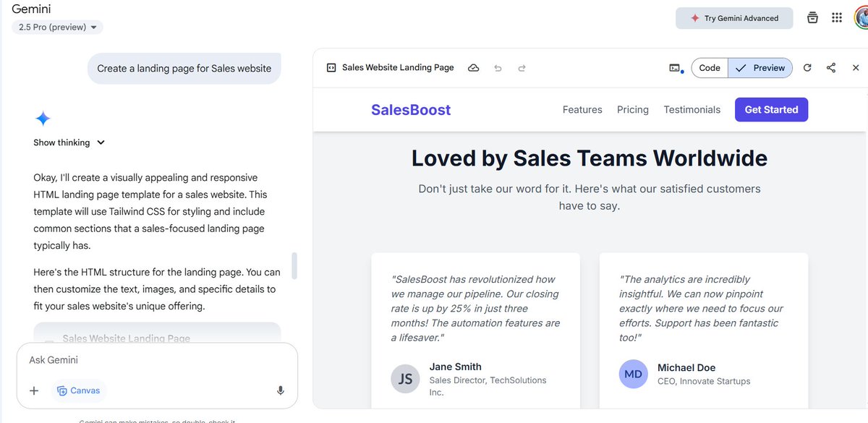
Task: Go to Pricing in preview navigation
Action: (633, 110)
